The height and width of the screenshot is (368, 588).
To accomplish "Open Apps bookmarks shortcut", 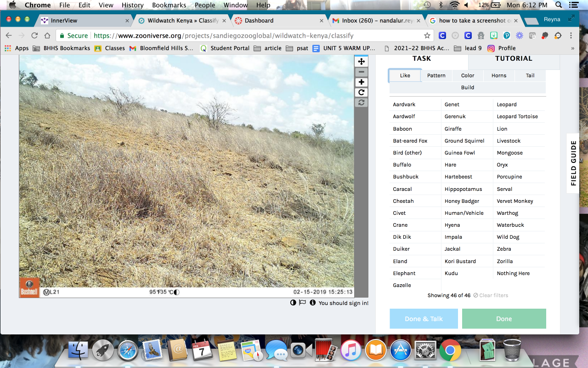I will pyautogui.click(x=17, y=48).
